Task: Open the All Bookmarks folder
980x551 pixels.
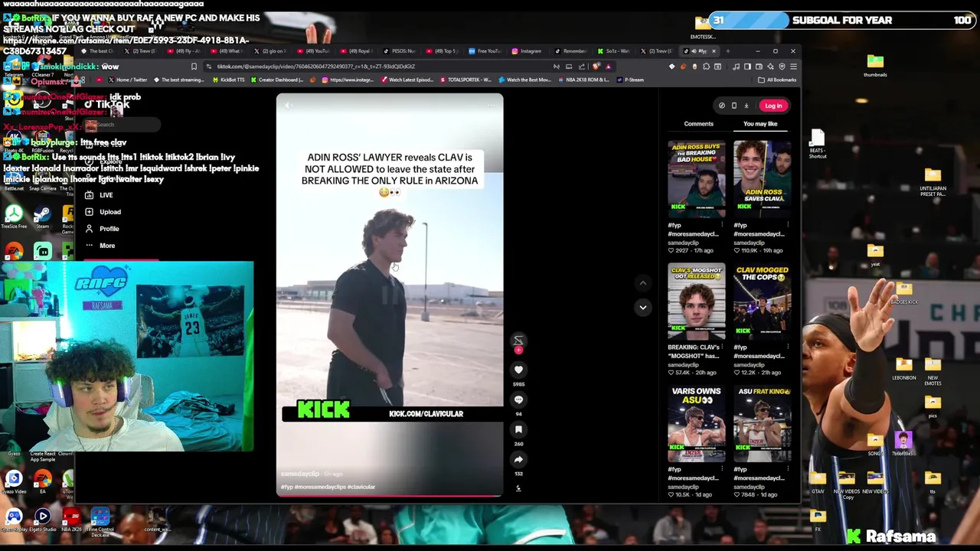Action: (x=777, y=80)
